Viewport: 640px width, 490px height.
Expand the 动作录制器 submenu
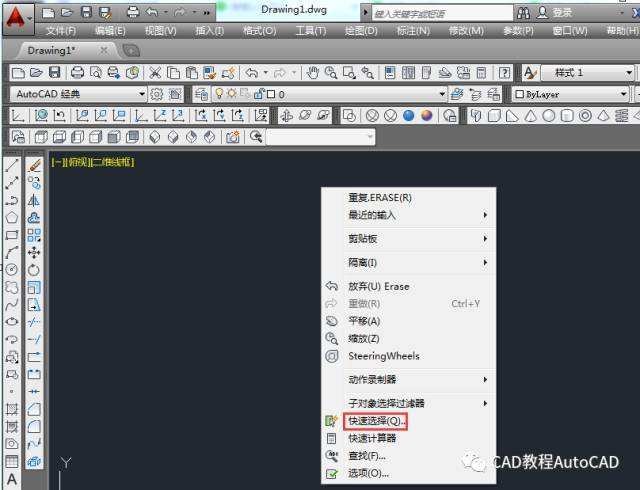(409, 380)
